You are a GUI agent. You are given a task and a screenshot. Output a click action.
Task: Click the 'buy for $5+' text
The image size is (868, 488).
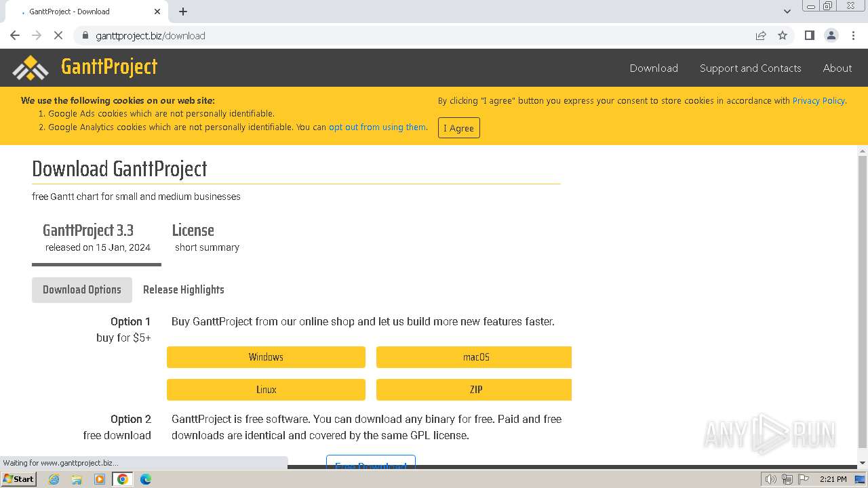pyautogui.click(x=123, y=338)
